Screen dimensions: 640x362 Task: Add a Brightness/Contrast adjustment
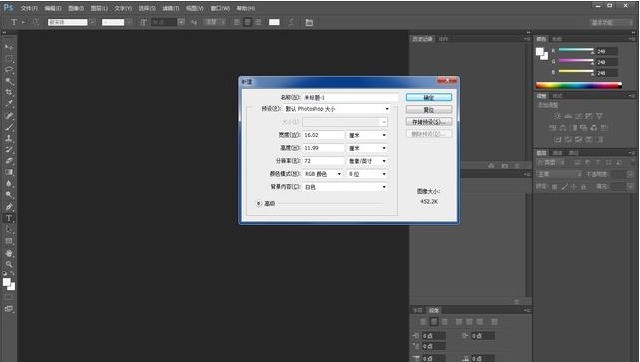tap(557, 116)
